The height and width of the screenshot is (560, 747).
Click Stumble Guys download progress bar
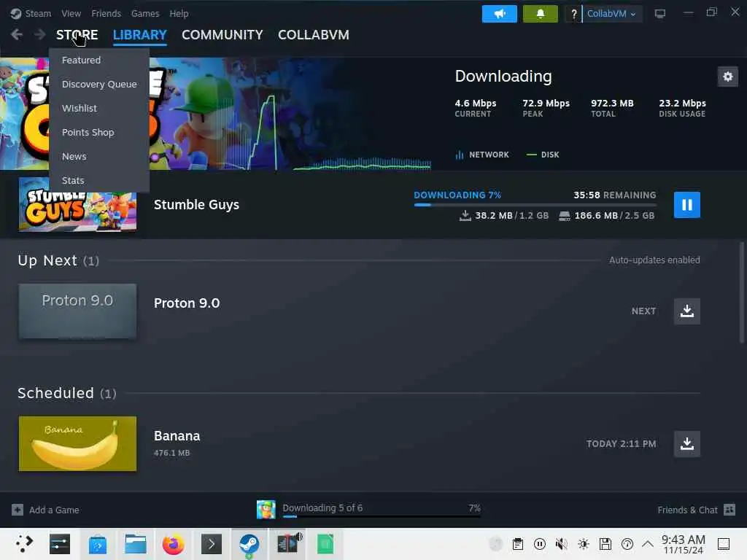click(x=535, y=205)
